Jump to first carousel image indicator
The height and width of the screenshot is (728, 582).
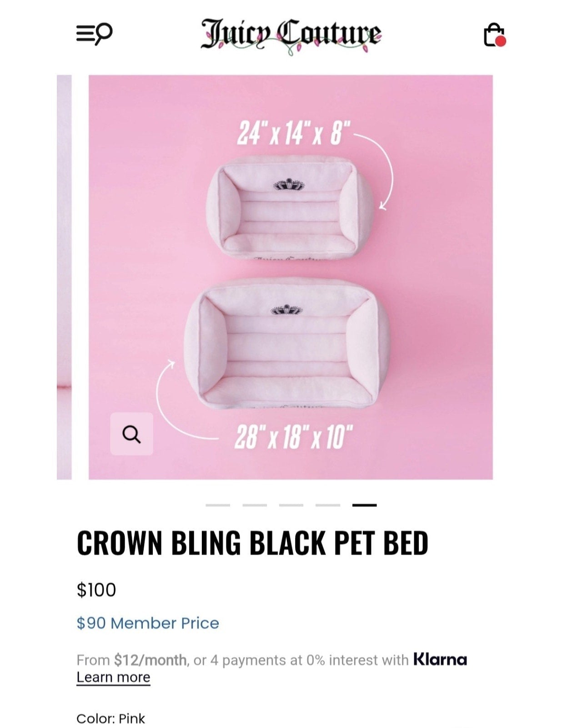218,505
